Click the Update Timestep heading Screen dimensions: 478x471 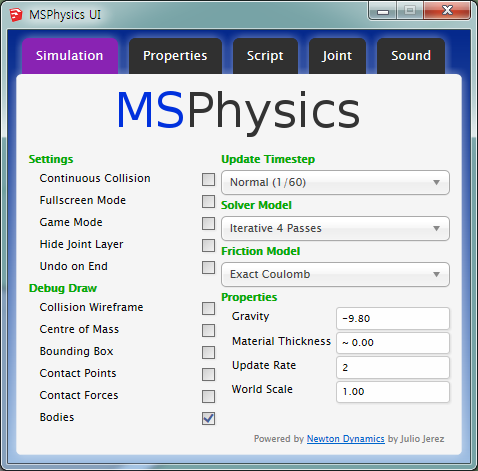(x=268, y=159)
